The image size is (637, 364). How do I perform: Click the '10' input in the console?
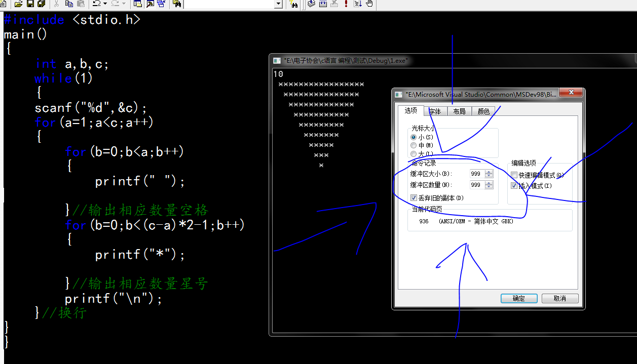click(x=278, y=74)
